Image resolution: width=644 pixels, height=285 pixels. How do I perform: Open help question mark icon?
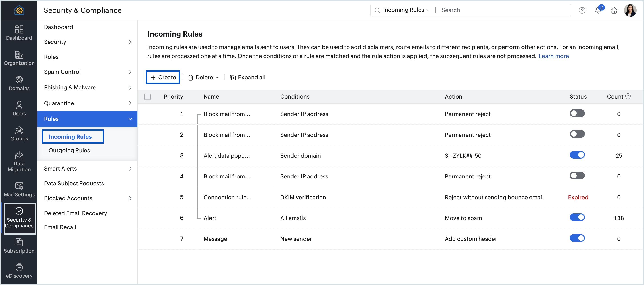pyautogui.click(x=582, y=10)
